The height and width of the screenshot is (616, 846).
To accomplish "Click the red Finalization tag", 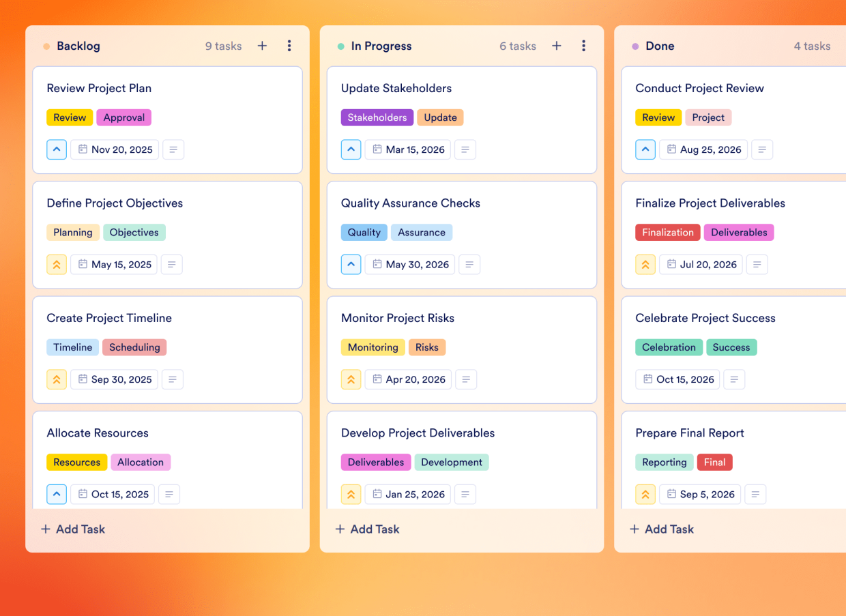I will click(x=667, y=232).
